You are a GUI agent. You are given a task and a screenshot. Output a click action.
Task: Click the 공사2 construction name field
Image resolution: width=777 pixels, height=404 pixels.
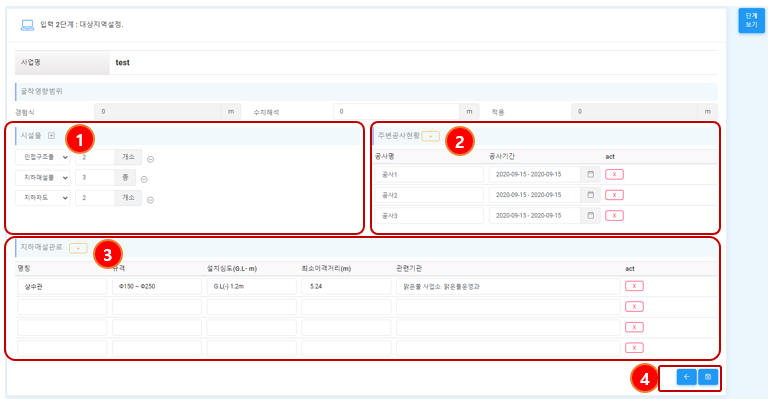pos(429,195)
